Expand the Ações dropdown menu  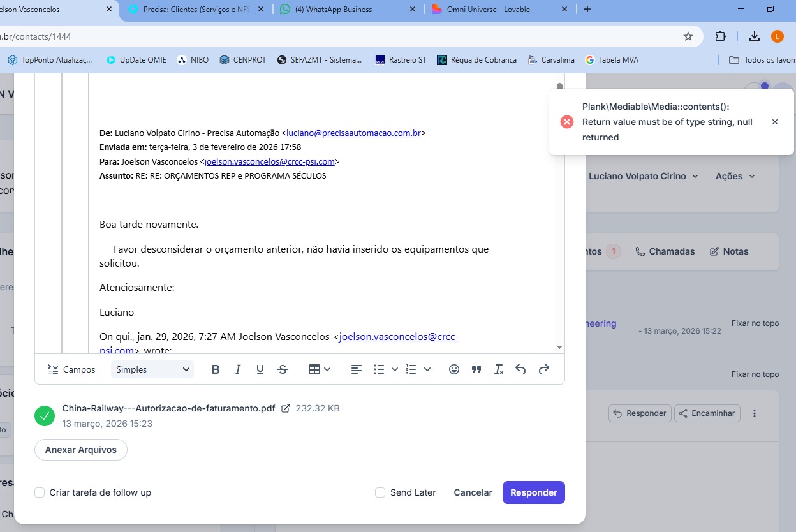click(735, 176)
